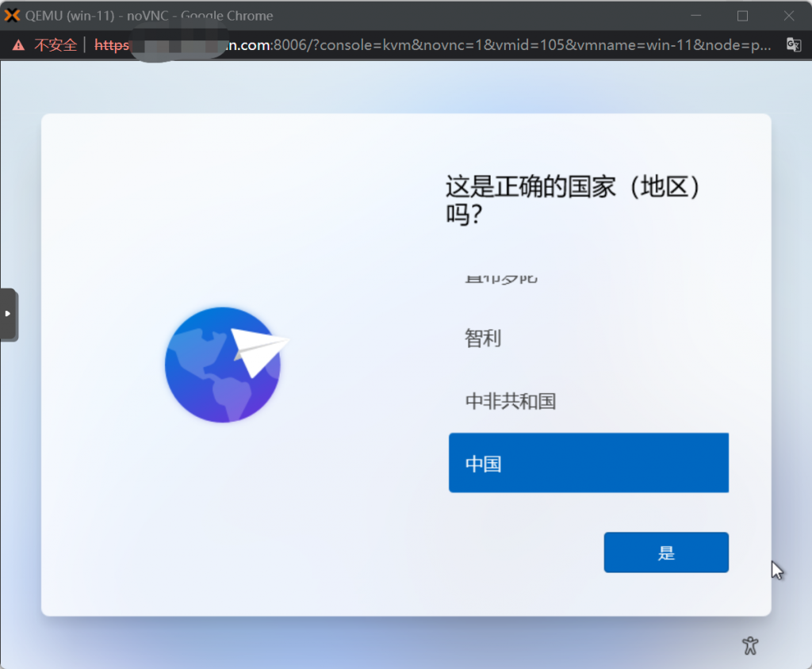The height and width of the screenshot is (669, 812).
Task: Select 中国 in the country list
Action: click(588, 463)
